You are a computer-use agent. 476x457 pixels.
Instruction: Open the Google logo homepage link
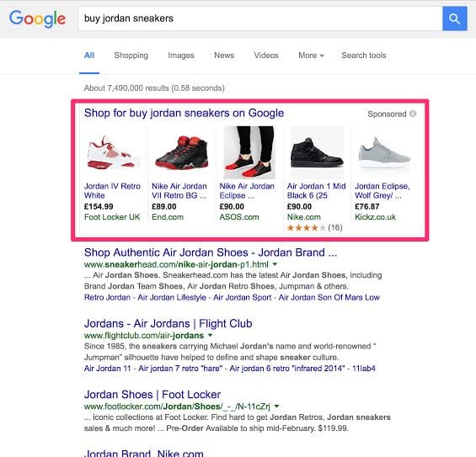[x=37, y=19]
